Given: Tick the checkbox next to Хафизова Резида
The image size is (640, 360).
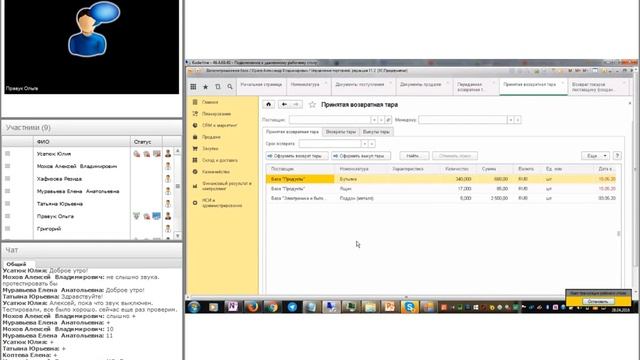Looking at the screenshot, I should [x=7, y=178].
